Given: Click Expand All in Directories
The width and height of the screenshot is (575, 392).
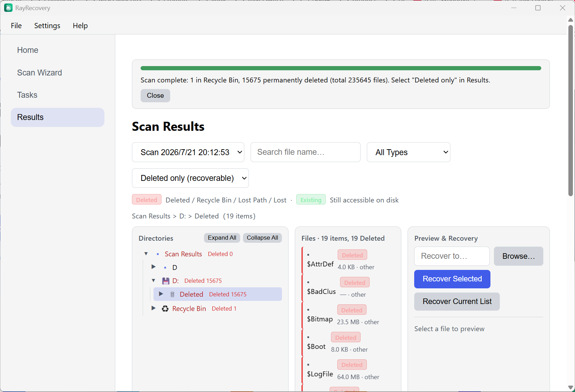Looking at the screenshot, I should tap(222, 238).
